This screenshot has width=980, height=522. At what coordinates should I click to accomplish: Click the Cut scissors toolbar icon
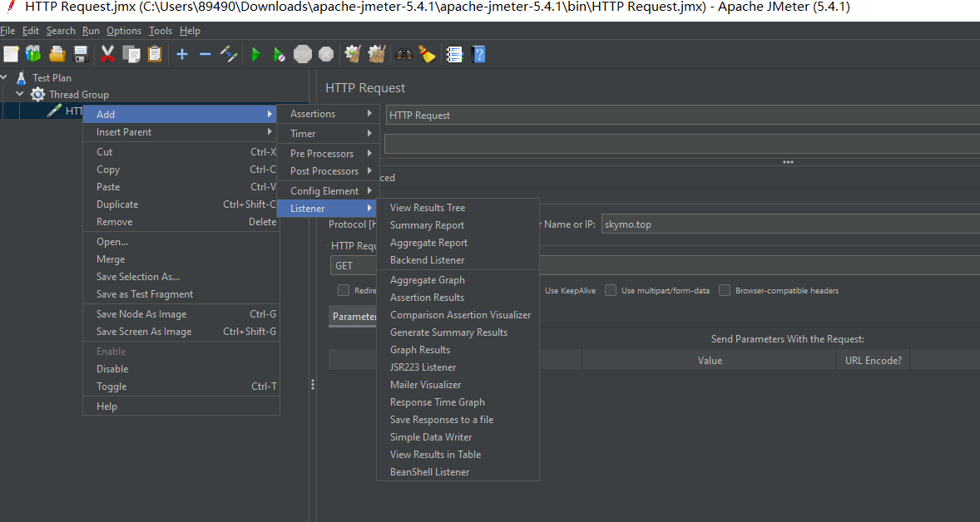(x=107, y=54)
